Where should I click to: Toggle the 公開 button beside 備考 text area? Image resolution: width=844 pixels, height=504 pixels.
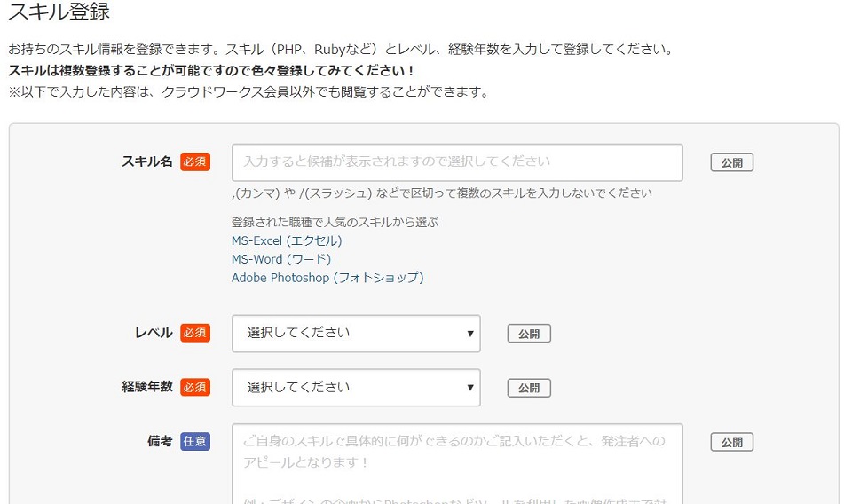point(731,442)
